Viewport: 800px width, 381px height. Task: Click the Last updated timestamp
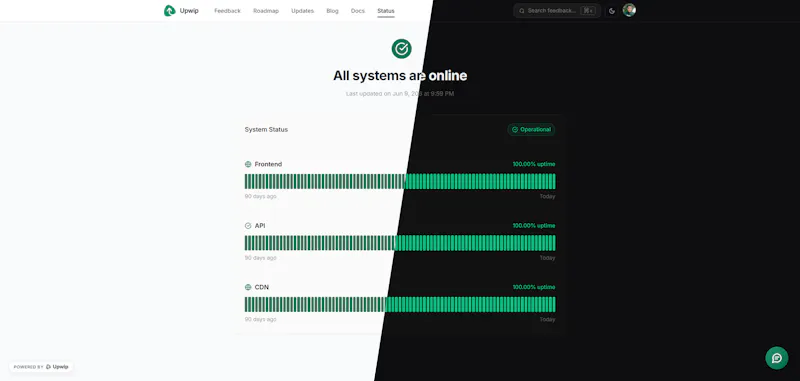pos(400,94)
